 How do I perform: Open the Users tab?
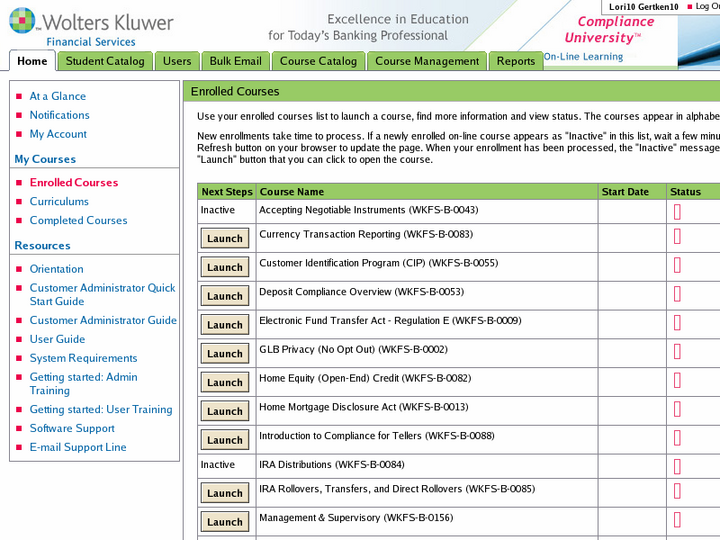point(177,61)
